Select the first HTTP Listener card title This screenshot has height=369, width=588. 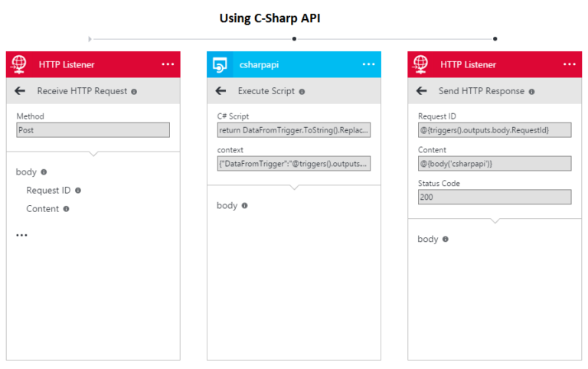click(x=67, y=64)
